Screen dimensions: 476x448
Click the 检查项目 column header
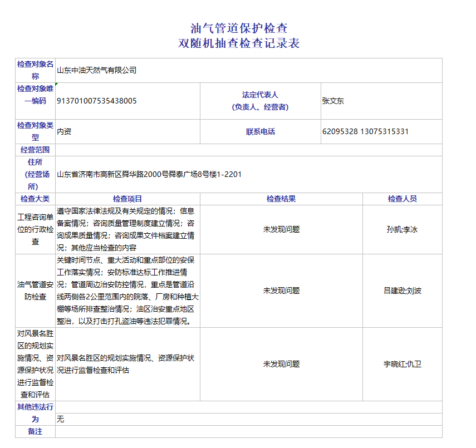tap(127, 199)
